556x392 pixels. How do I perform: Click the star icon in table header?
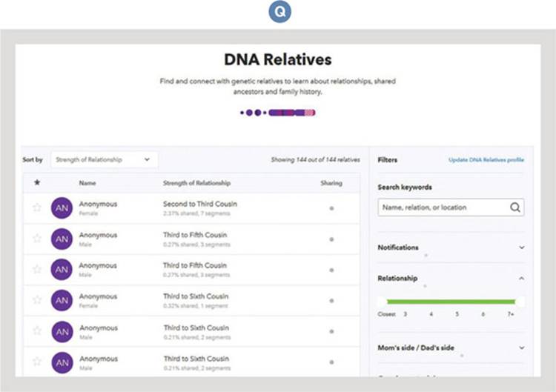[37, 183]
